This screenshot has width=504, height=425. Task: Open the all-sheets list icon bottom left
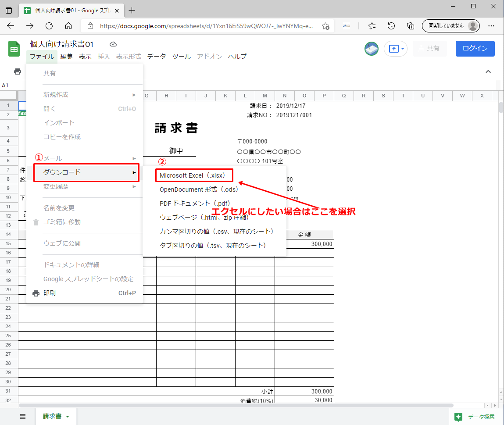click(23, 417)
